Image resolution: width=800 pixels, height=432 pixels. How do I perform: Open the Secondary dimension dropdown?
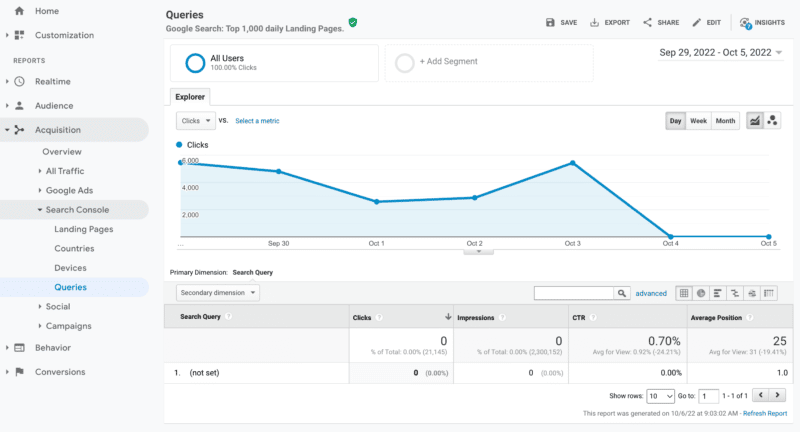point(218,293)
